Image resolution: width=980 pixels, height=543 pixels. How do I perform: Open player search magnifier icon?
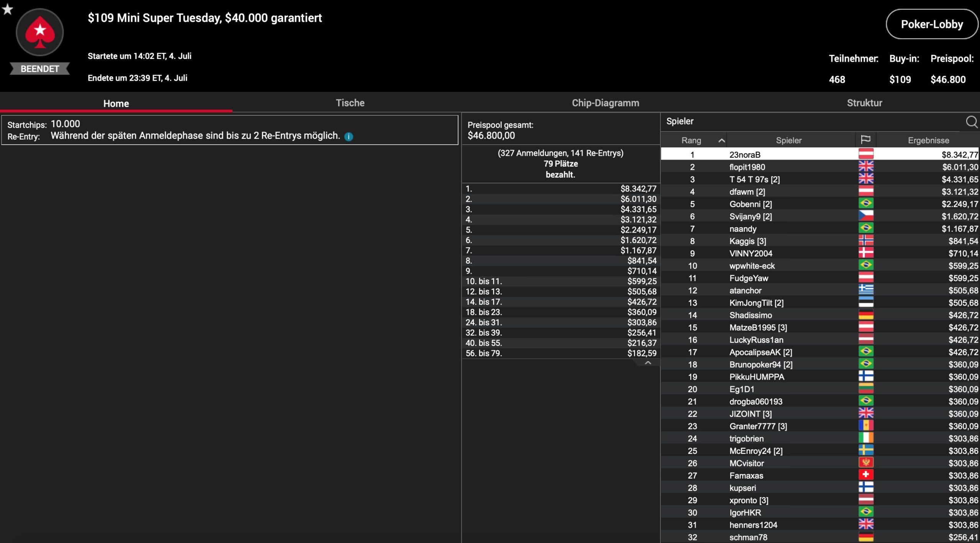[x=971, y=122]
